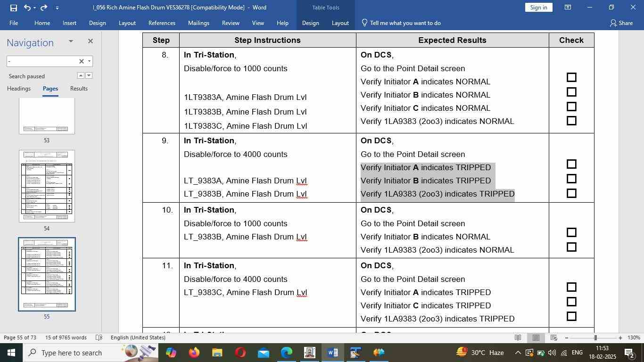Check box for step 8 1LA9383 indicates NORMAL

click(x=571, y=121)
